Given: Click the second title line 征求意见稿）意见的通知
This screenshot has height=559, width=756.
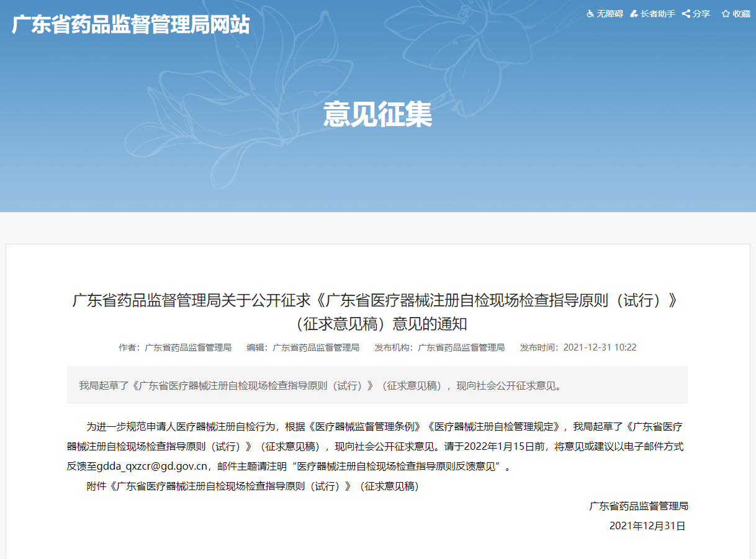Looking at the screenshot, I should click(377, 324).
